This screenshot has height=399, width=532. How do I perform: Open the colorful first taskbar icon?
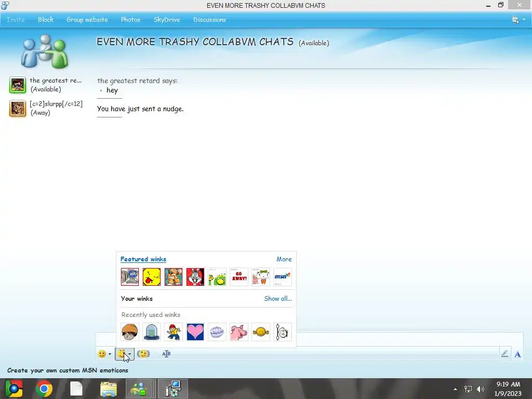14,389
